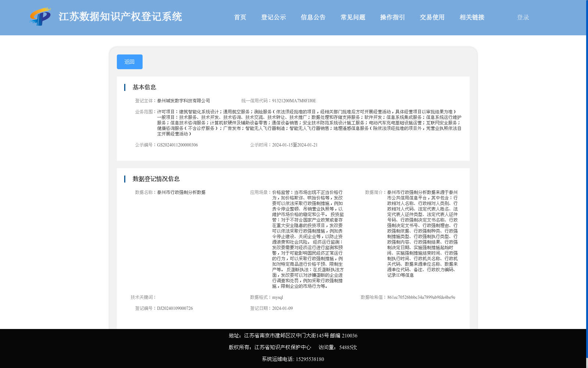Select hash value 861ec70526bbbc34a7899ab9fde4be9e

pos(421,297)
